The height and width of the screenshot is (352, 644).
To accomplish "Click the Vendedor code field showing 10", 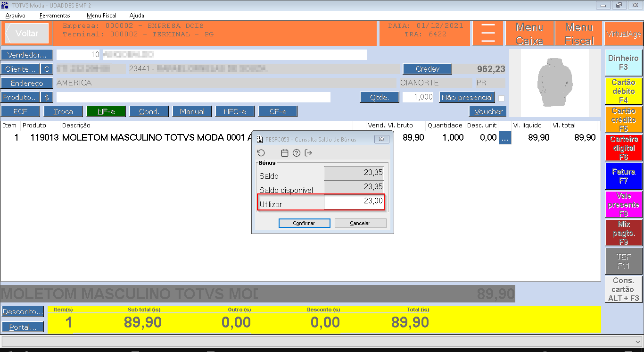I will [78, 55].
